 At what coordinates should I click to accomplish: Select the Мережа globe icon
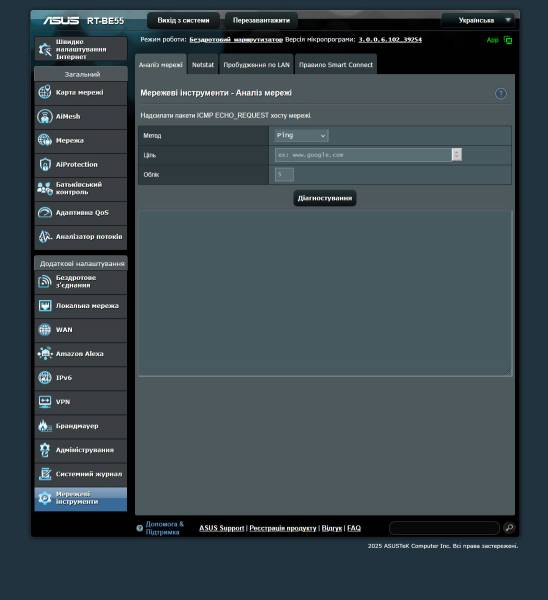tap(45, 140)
